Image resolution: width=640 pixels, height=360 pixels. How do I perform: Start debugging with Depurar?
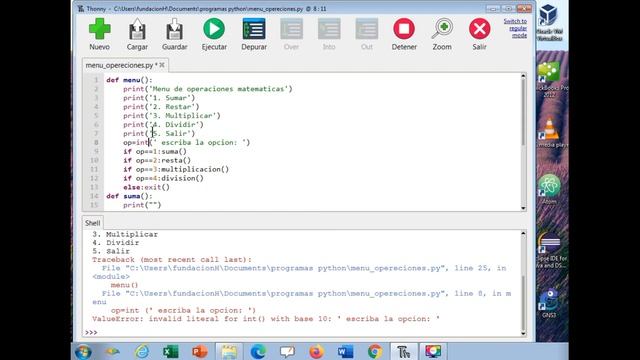254,34
